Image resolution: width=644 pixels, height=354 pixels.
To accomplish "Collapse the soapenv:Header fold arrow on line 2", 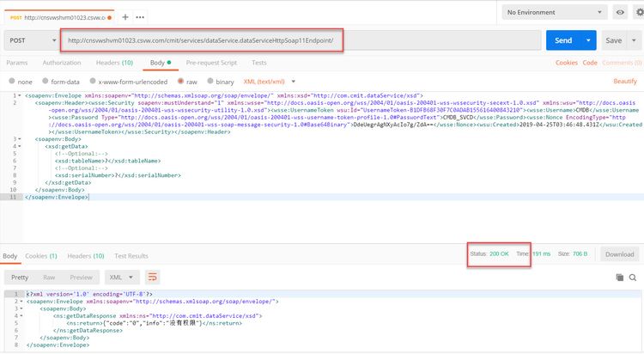I will 21,102.
